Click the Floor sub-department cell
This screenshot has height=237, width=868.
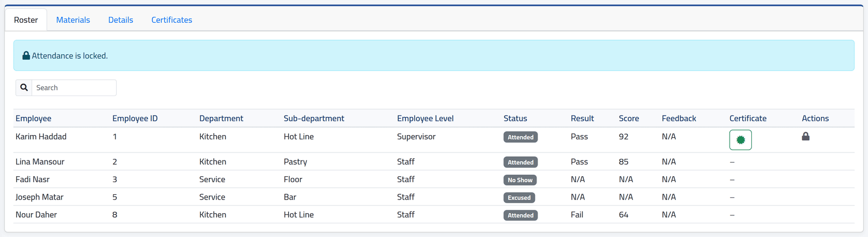[293, 179]
